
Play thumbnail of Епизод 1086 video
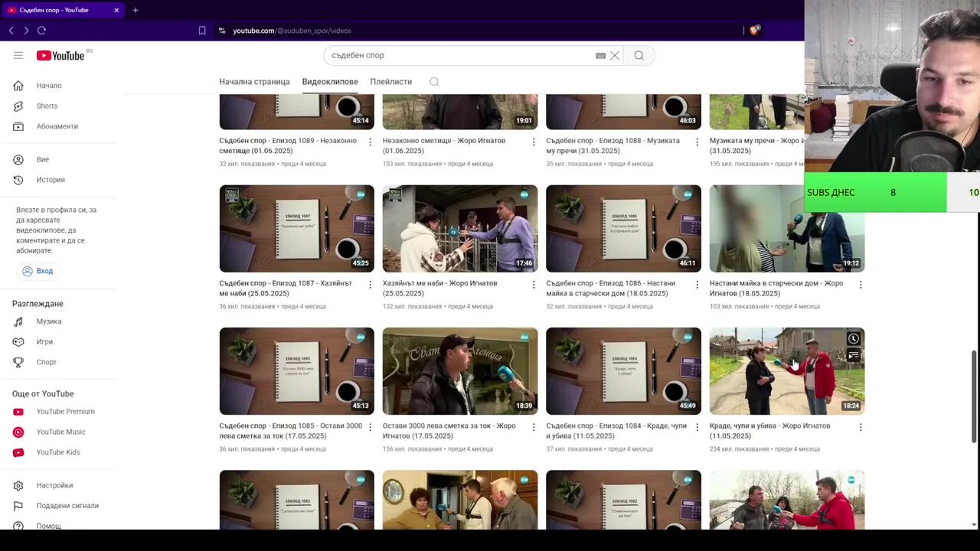[623, 229]
